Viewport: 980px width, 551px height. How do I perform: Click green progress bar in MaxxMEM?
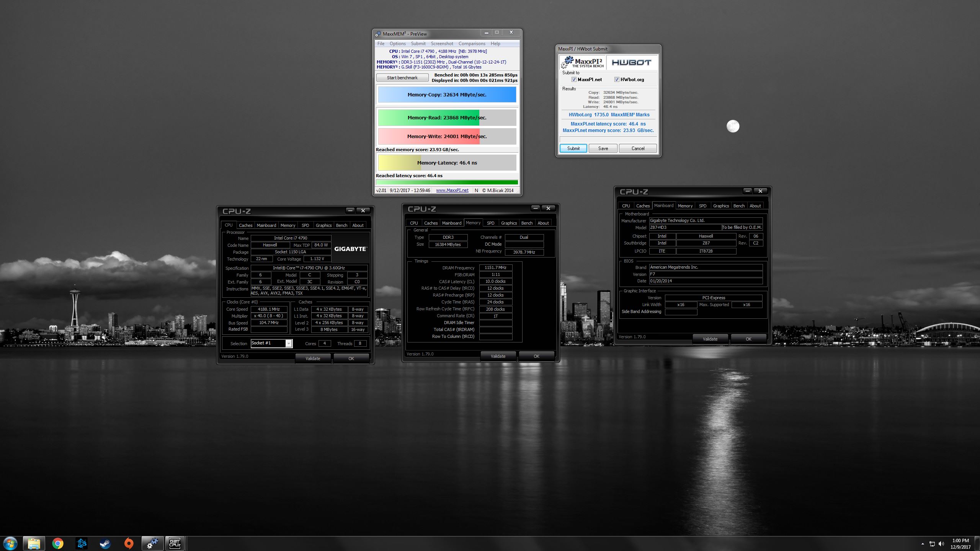click(x=447, y=183)
